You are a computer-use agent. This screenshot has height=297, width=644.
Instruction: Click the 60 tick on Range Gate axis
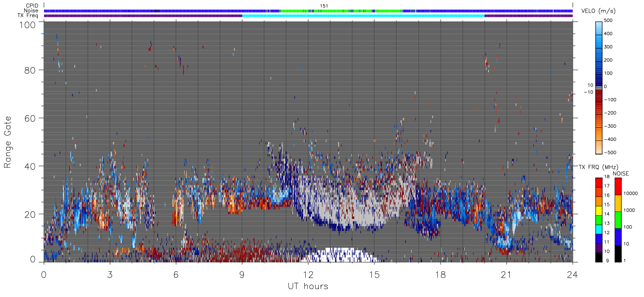(31, 118)
